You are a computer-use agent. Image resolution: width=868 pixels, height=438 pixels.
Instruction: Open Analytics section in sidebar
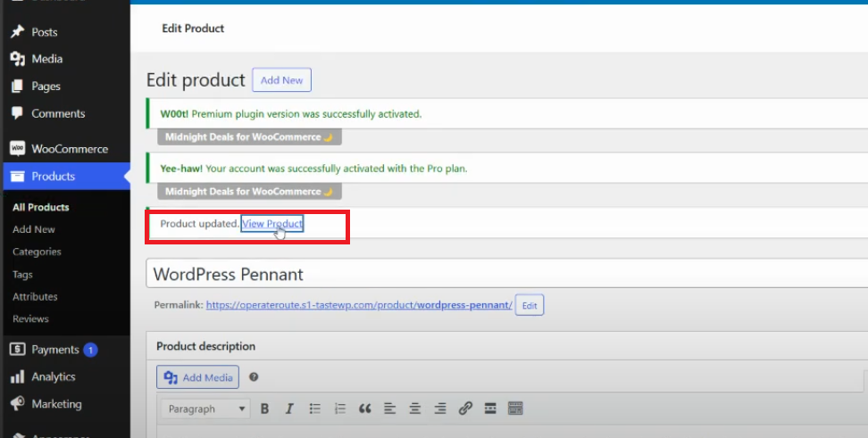tap(53, 376)
